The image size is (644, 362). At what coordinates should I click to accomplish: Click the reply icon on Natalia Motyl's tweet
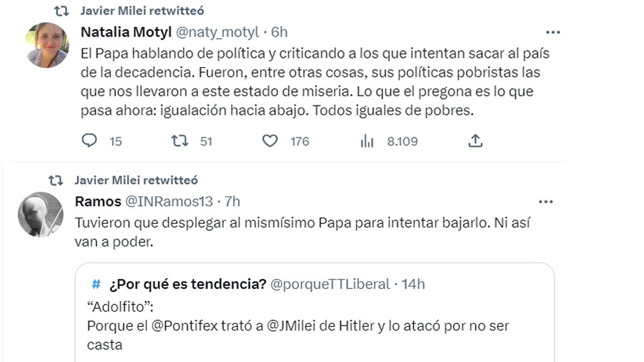(89, 141)
